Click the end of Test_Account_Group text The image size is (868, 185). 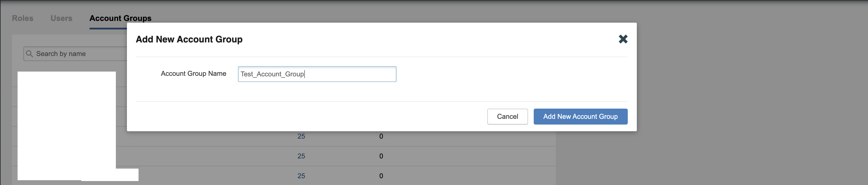pyautogui.click(x=304, y=74)
